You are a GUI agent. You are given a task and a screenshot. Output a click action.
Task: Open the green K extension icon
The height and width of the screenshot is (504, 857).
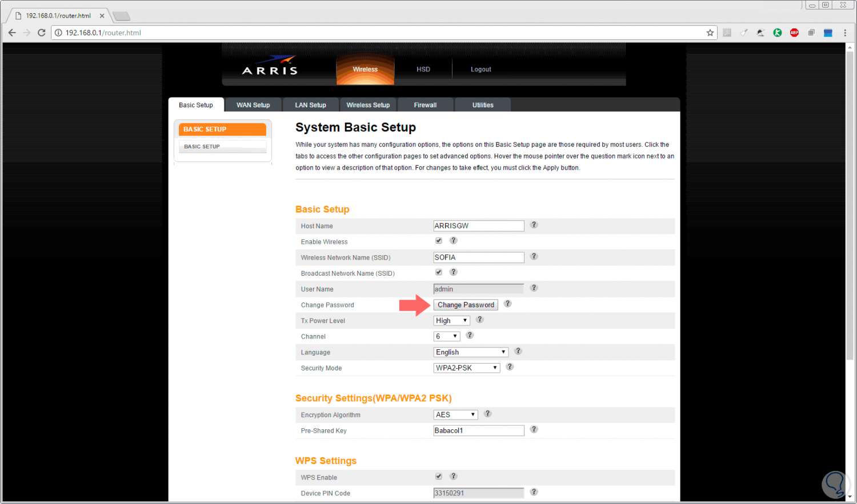[x=778, y=33]
